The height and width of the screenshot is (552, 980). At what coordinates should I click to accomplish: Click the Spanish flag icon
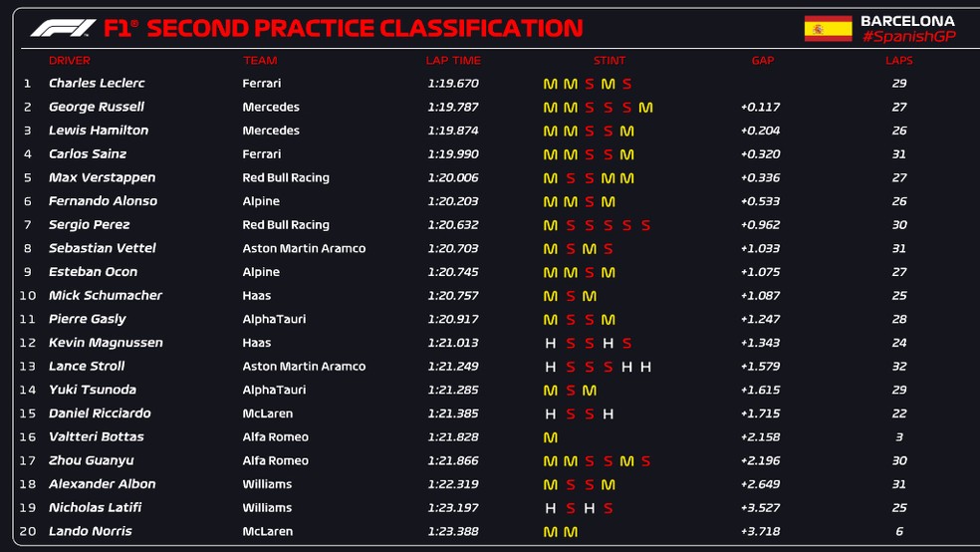pyautogui.click(x=828, y=28)
